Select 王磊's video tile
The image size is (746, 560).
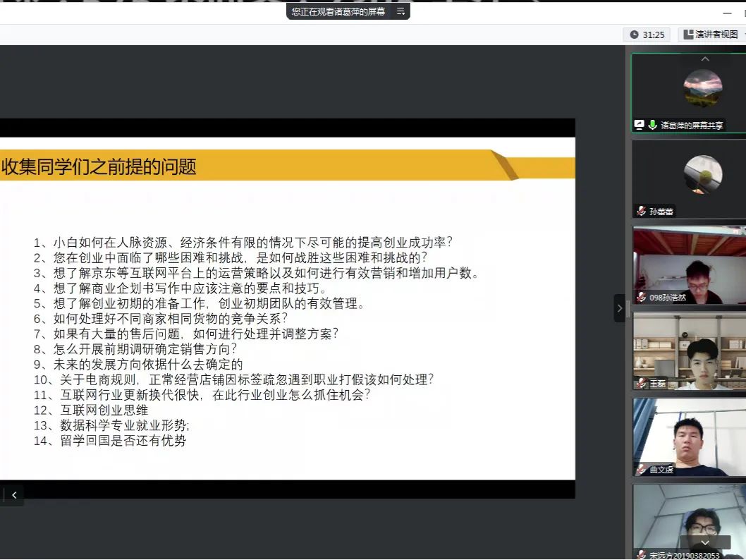[x=690, y=351]
